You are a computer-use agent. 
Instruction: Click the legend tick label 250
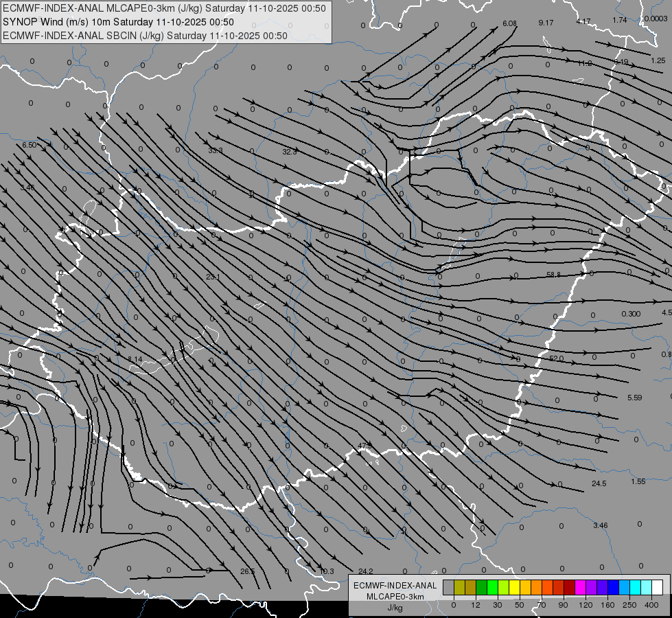629,605
